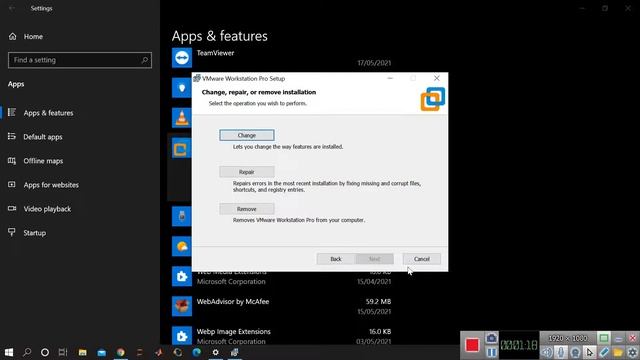Click the Back button in setup dialog
The width and height of the screenshot is (640, 360).
coord(336,259)
